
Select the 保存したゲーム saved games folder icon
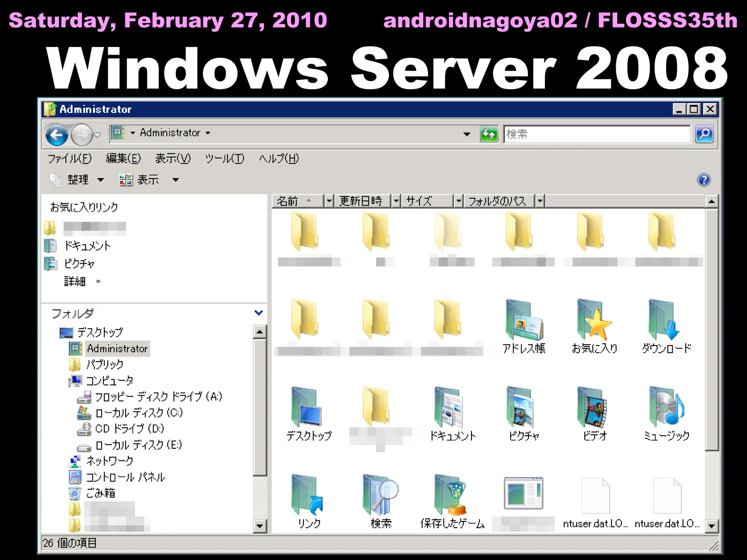click(x=452, y=502)
